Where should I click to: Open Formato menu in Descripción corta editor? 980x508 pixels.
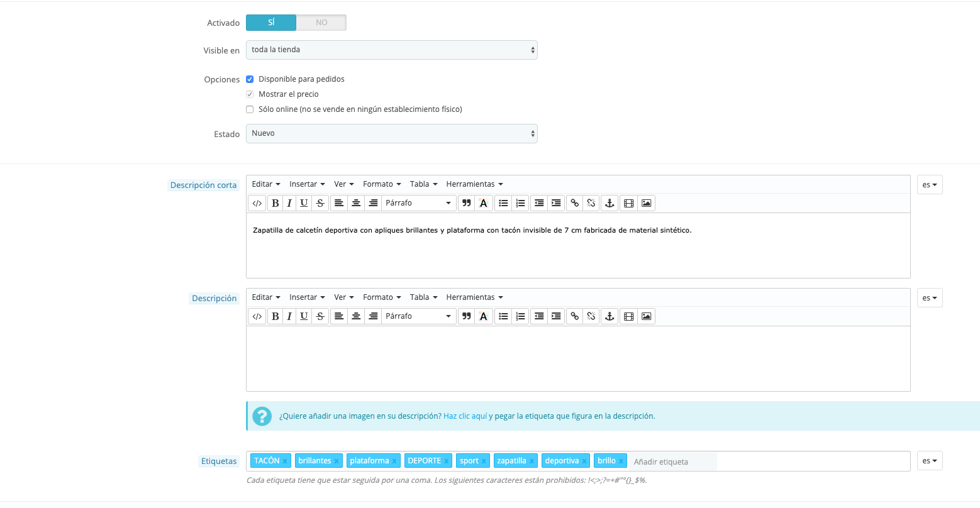tap(382, 184)
